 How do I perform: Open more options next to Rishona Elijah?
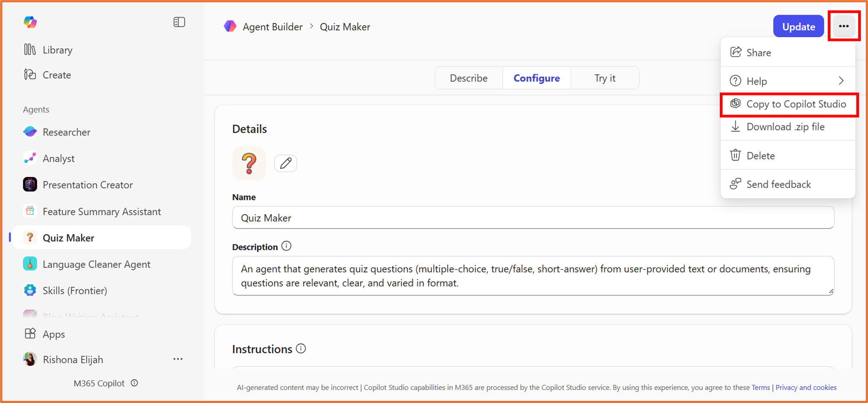(178, 359)
